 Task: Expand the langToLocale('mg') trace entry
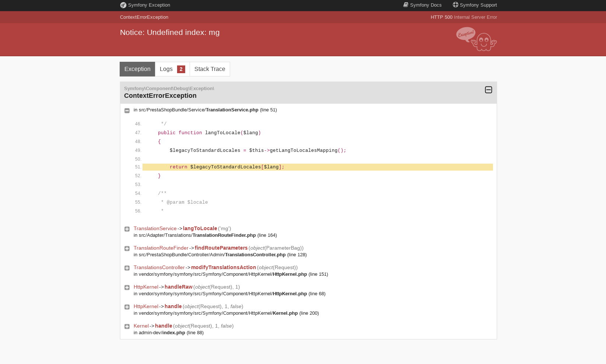[127, 229]
